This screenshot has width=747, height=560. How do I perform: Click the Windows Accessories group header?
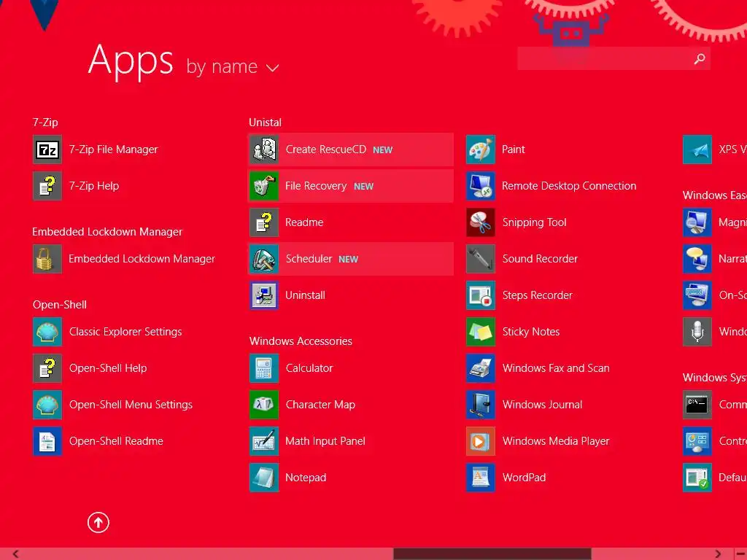[x=301, y=341]
